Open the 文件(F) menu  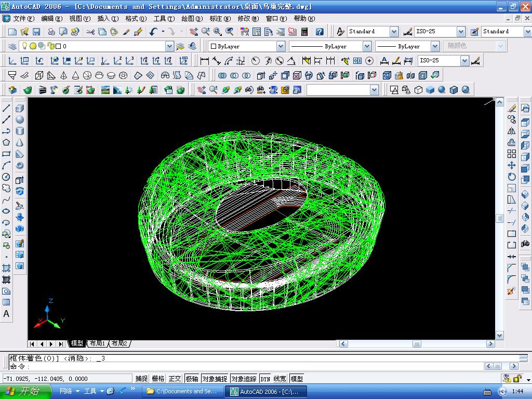(23, 19)
